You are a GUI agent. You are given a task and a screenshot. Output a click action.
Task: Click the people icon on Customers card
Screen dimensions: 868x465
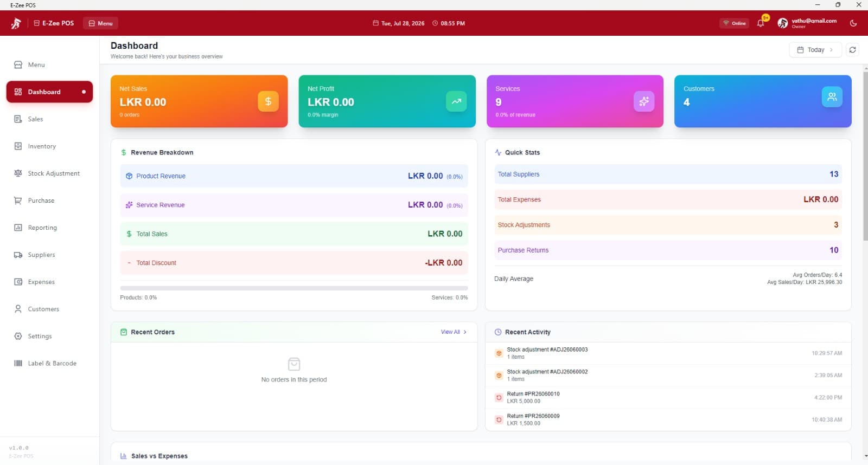click(x=832, y=97)
